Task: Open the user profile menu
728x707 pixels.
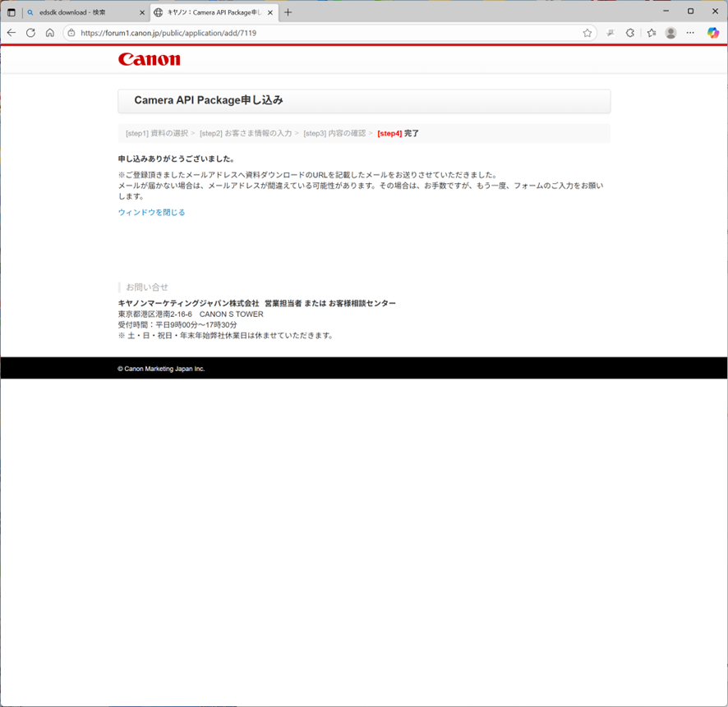Action: (670, 33)
